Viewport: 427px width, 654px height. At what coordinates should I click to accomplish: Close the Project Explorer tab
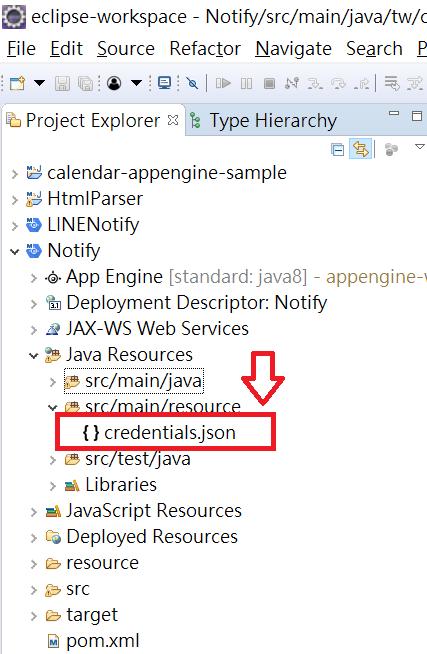(x=173, y=120)
